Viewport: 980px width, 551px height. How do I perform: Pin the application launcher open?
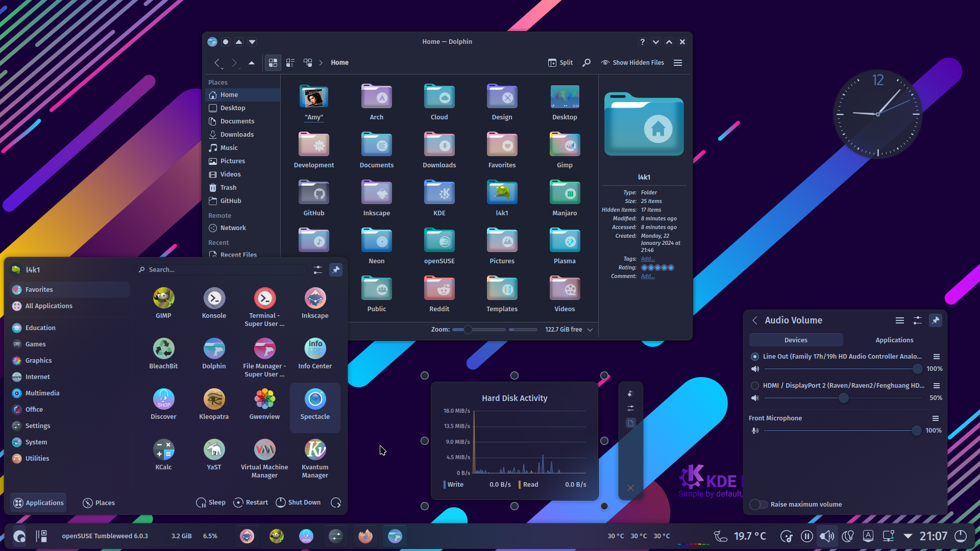click(x=336, y=269)
